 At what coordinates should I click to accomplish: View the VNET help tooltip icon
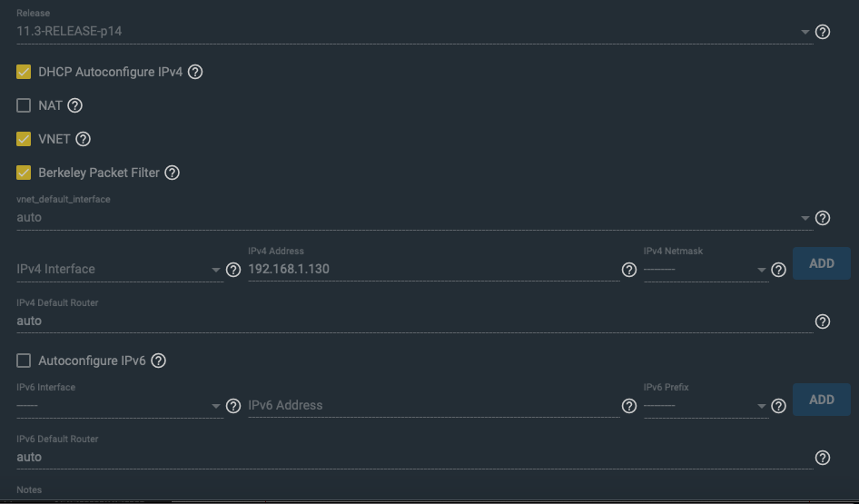point(83,139)
